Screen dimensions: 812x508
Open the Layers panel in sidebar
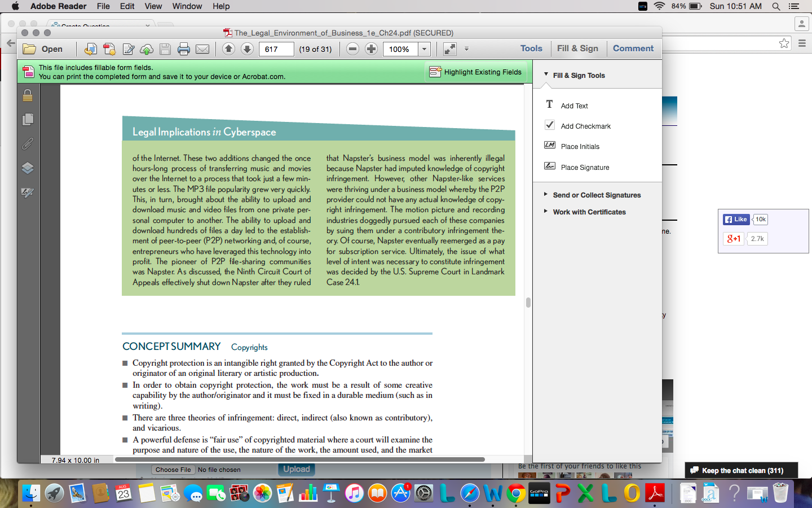27,168
